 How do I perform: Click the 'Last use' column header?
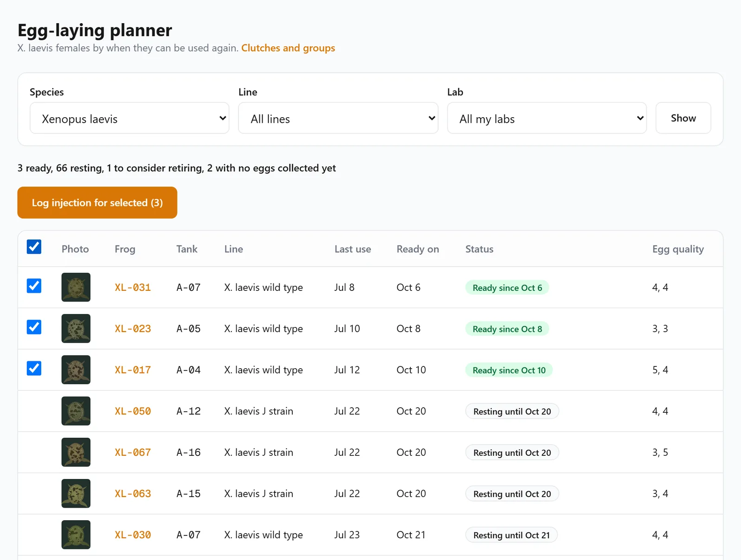pyautogui.click(x=353, y=249)
